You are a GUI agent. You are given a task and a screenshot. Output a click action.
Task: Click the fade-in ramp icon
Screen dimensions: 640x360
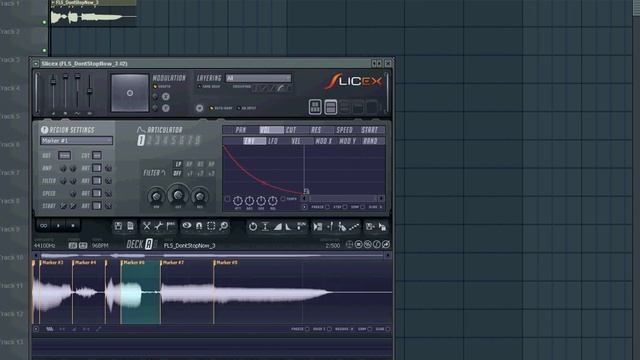pyautogui.click(x=278, y=227)
